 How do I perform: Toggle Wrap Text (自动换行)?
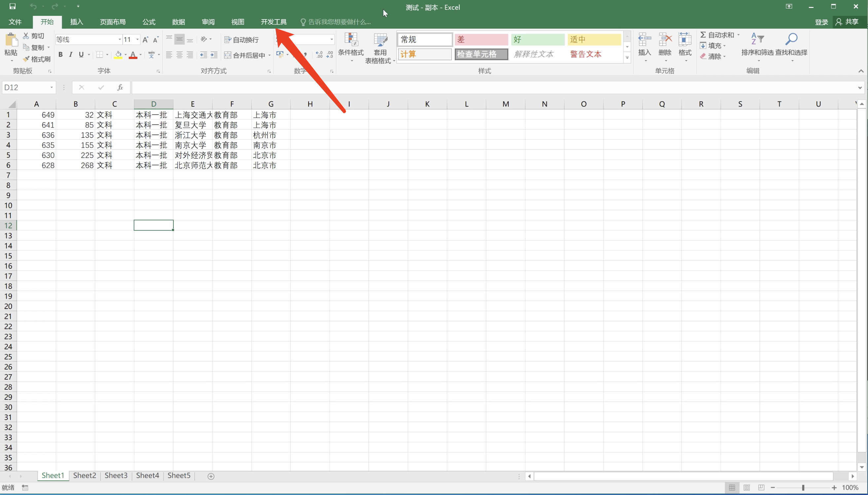coord(241,40)
